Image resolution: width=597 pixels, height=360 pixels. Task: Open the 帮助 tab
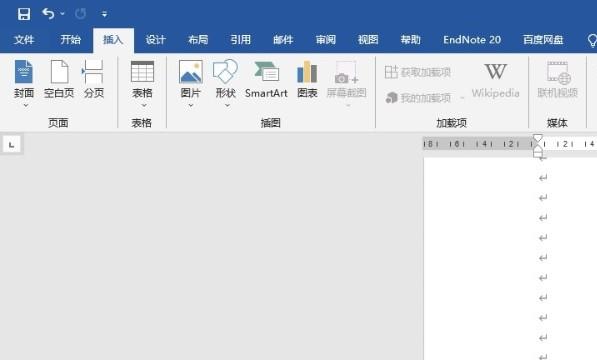point(410,40)
